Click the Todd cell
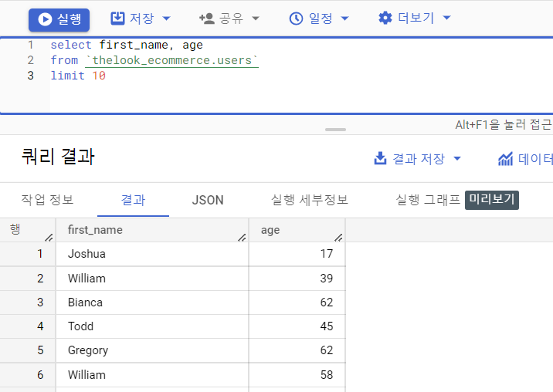The width and height of the screenshot is (553, 392). click(152, 326)
